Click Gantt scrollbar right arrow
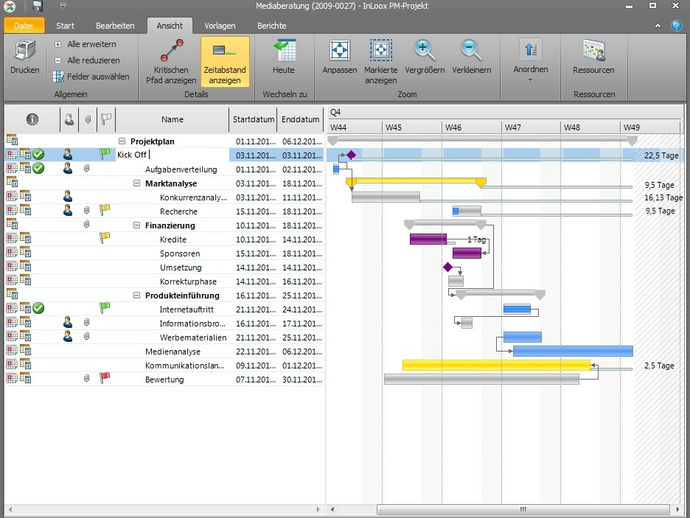The width and height of the screenshot is (690, 518). (x=677, y=510)
